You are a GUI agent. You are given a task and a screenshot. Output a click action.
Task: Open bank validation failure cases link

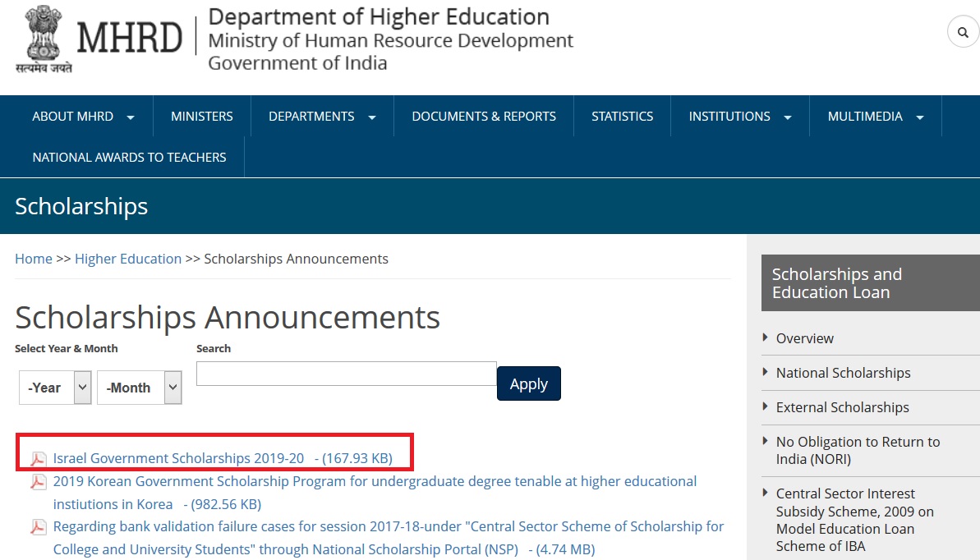pos(388,538)
